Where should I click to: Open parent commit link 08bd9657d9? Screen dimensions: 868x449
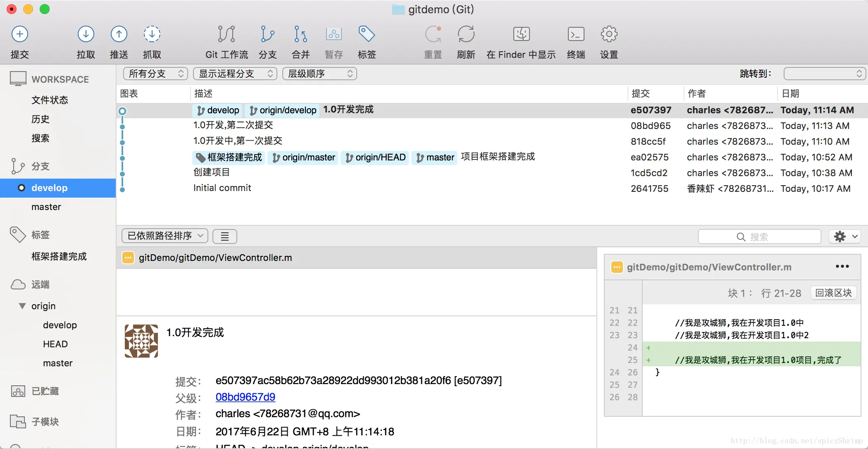(245, 397)
